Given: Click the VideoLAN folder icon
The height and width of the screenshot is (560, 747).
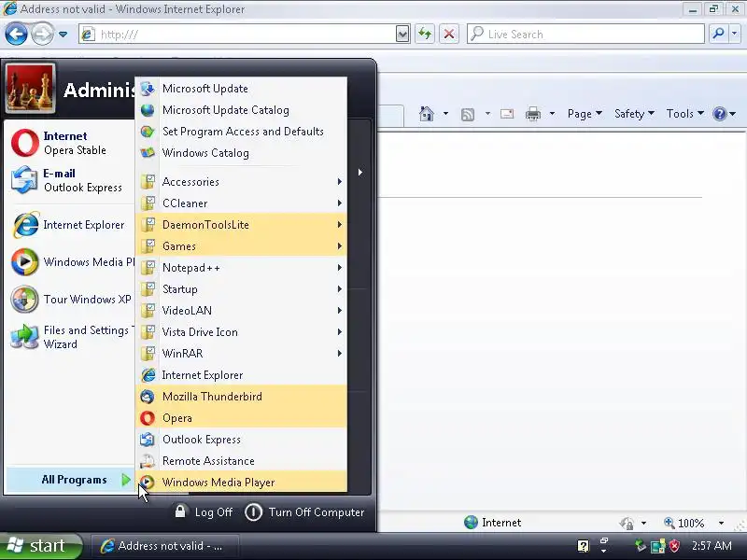Looking at the screenshot, I should coord(148,311).
